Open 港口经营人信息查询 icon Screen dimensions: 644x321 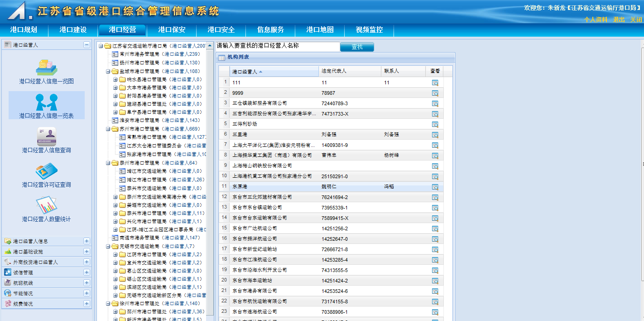click(x=46, y=136)
